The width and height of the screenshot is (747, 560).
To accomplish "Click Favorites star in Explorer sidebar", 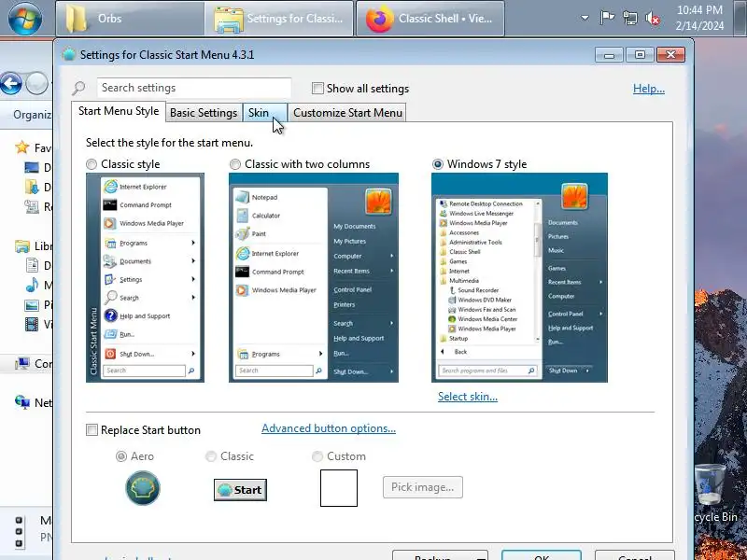I will pos(21,147).
